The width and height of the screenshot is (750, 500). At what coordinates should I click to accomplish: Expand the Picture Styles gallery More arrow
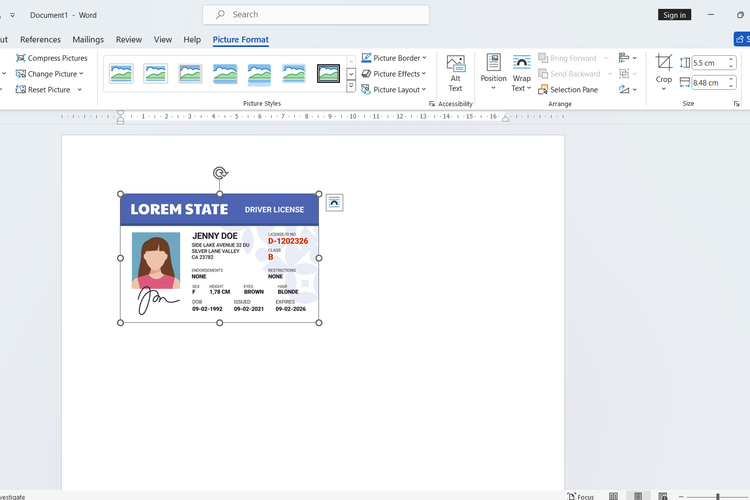point(351,88)
